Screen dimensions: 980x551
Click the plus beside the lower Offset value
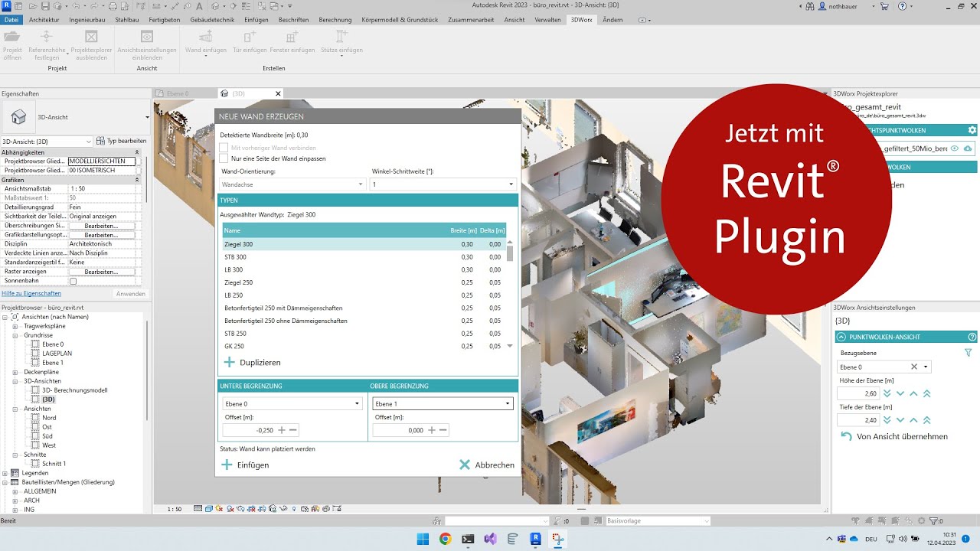point(282,430)
